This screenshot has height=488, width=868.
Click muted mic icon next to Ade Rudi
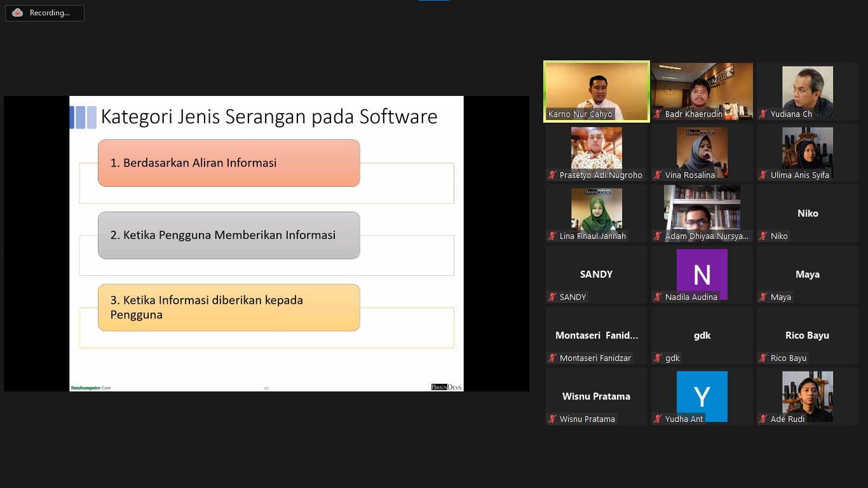point(764,419)
